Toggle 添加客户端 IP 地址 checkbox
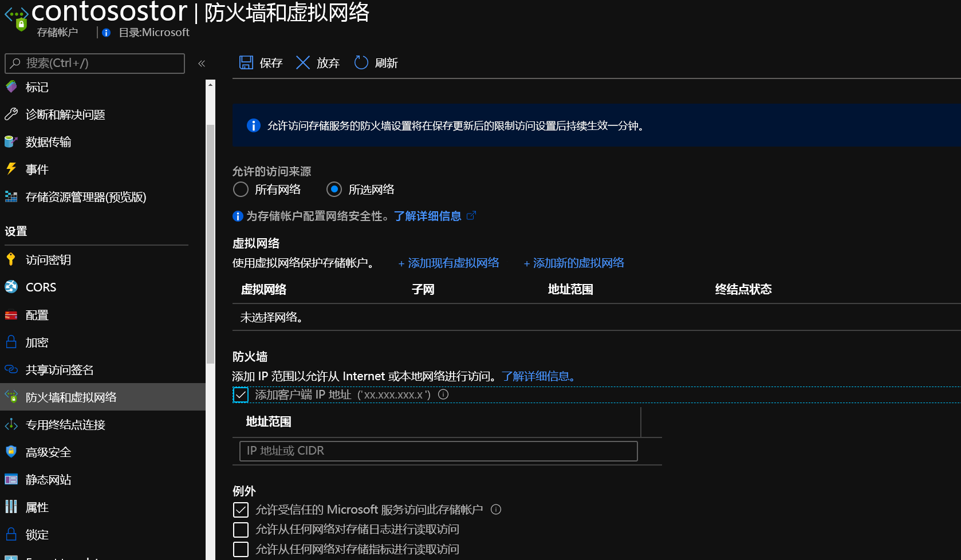The height and width of the screenshot is (560, 961). [241, 395]
